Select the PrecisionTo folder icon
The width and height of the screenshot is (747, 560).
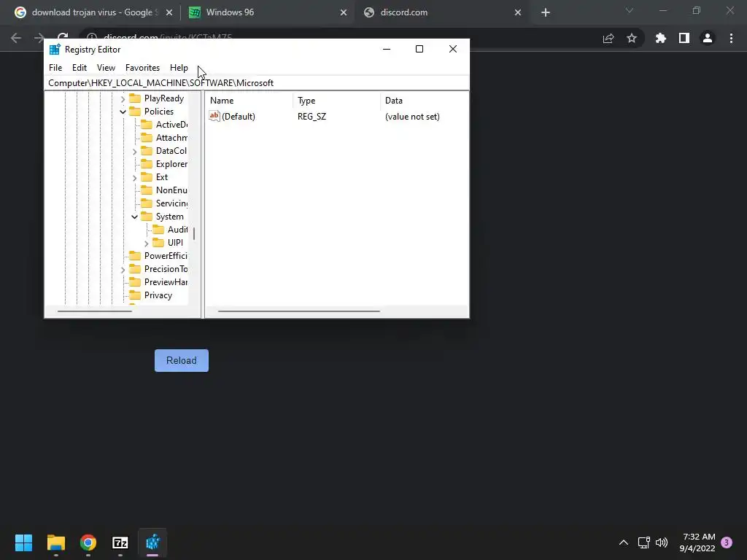[135, 269]
